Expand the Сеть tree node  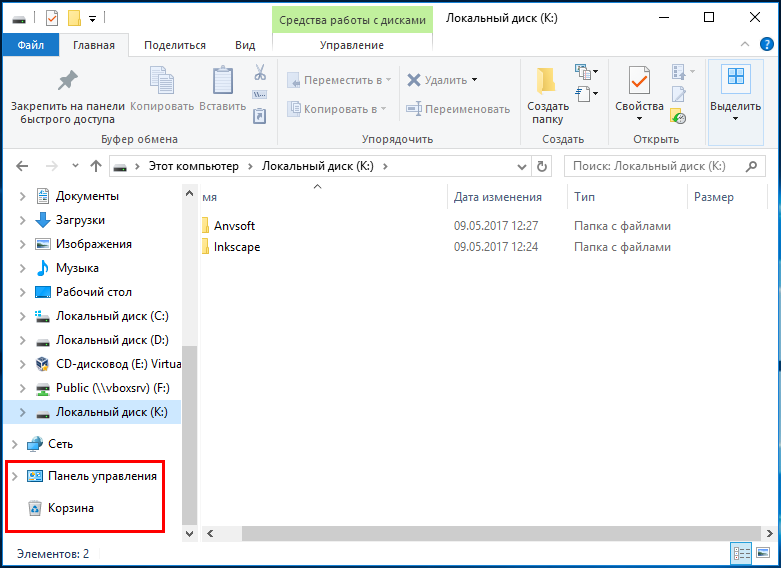point(14,444)
